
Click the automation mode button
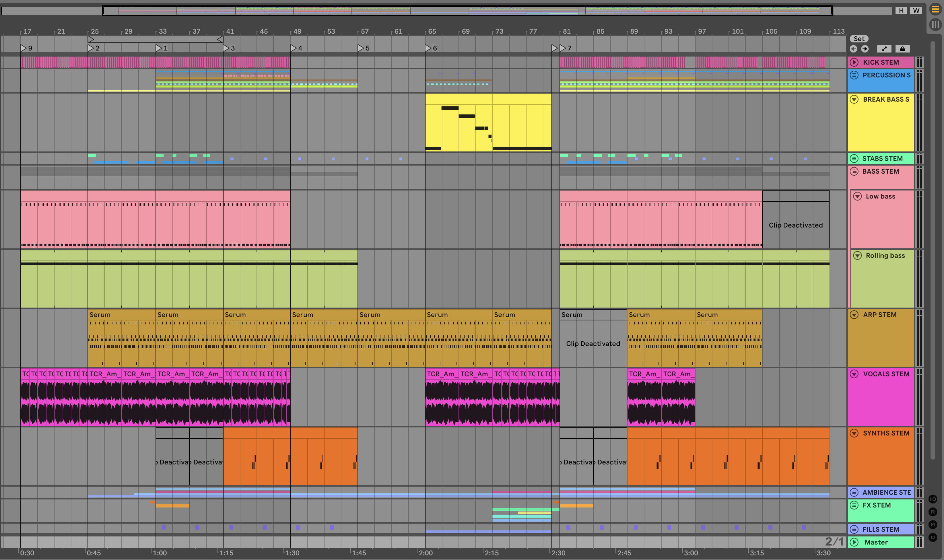[884, 49]
